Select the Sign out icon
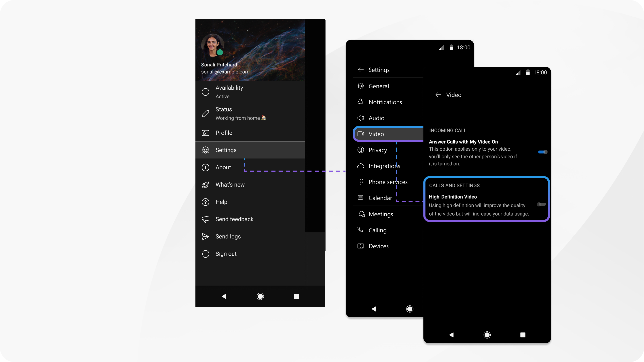The image size is (644, 362). tap(205, 254)
